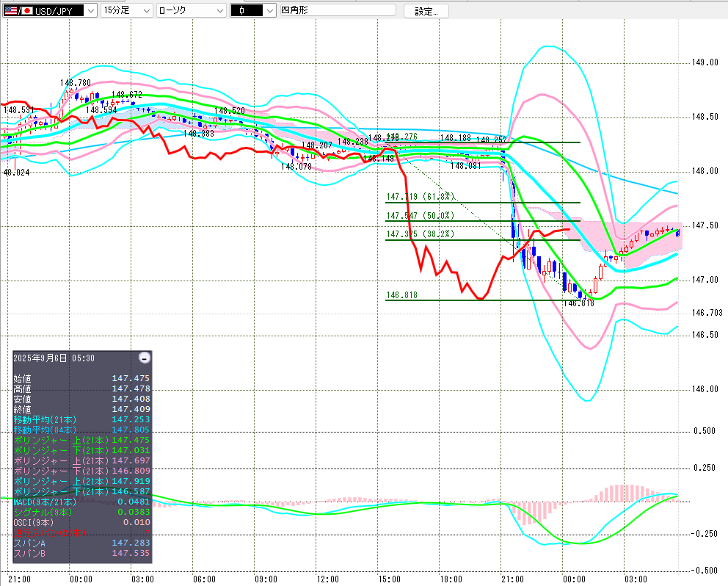Click the 21:00 time axis label at left
The height and width of the screenshot is (586, 728).
(20, 579)
